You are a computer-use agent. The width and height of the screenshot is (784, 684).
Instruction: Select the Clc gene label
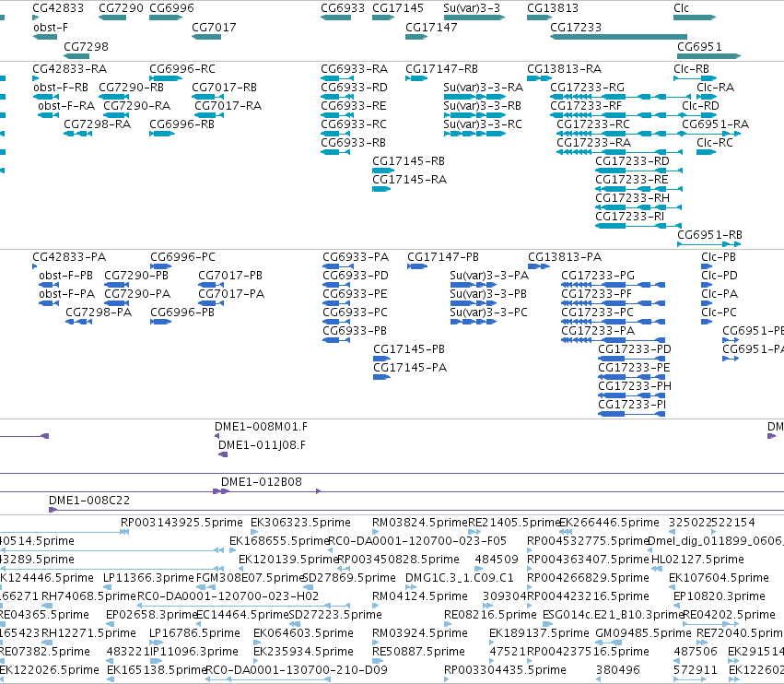click(681, 8)
